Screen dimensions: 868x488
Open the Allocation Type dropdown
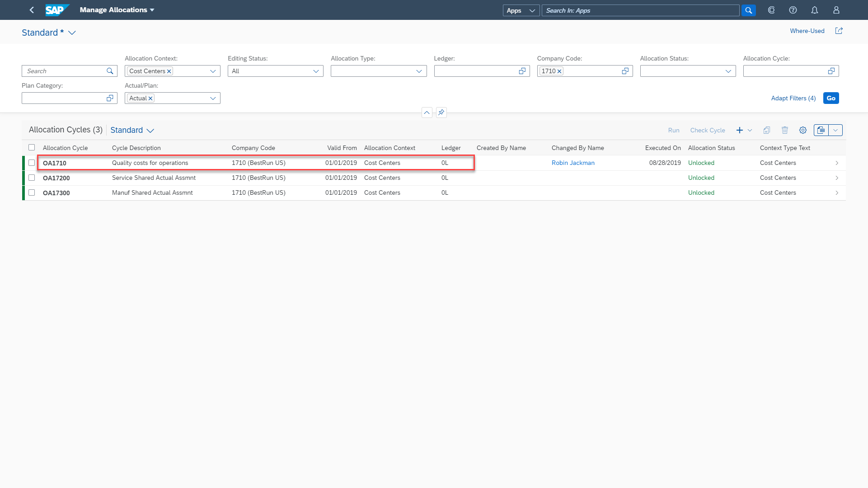[418, 71]
